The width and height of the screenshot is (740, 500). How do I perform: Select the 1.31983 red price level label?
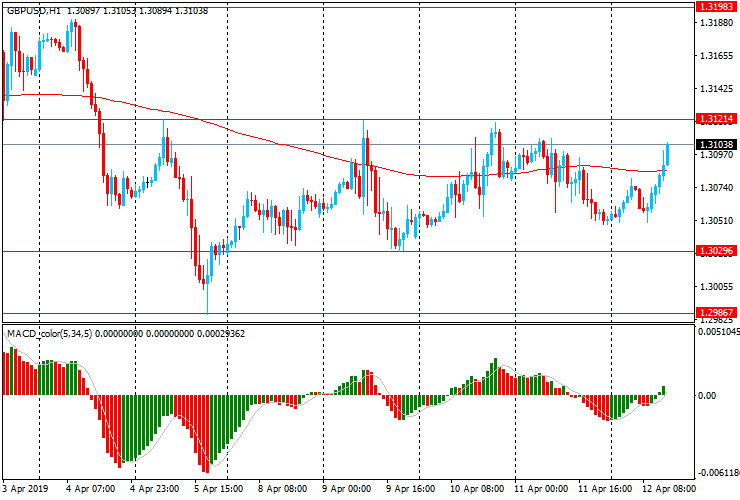(715, 6)
